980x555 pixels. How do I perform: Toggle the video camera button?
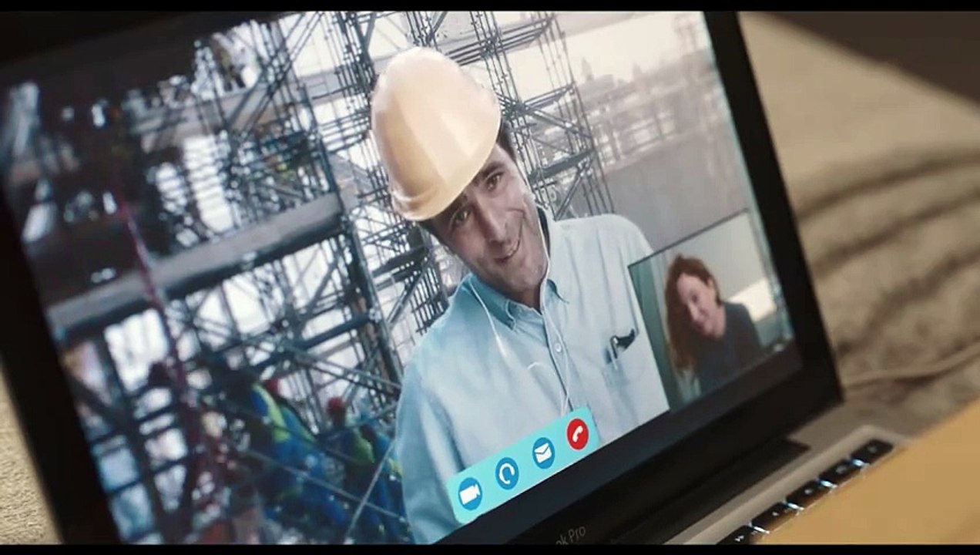(469, 493)
